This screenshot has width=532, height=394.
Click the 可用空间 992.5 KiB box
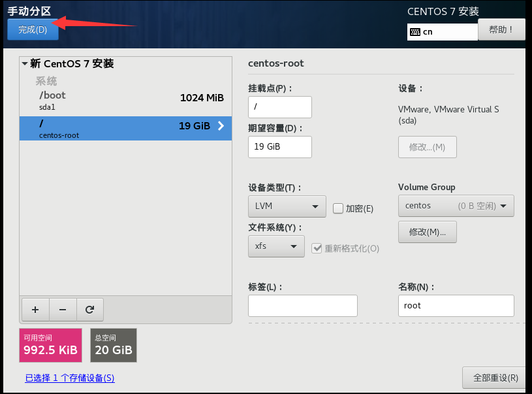coord(50,346)
